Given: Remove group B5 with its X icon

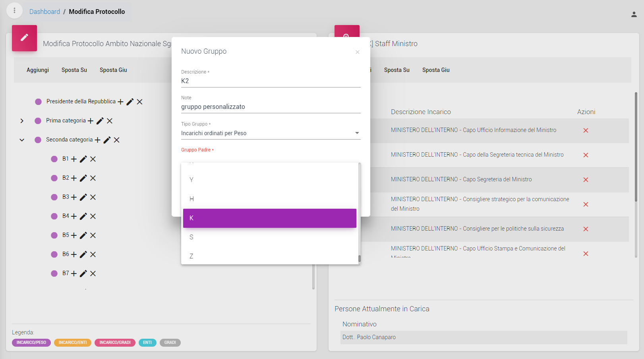Looking at the screenshot, I should pos(93,235).
